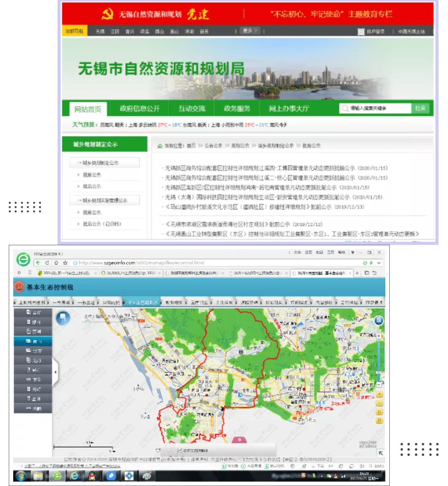Bookmark page with the star icon
The image size is (448, 486).
click(x=65, y=262)
